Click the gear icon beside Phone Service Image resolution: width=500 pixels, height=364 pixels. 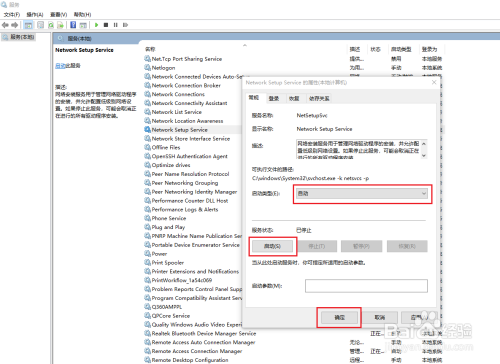pyautogui.click(x=147, y=218)
